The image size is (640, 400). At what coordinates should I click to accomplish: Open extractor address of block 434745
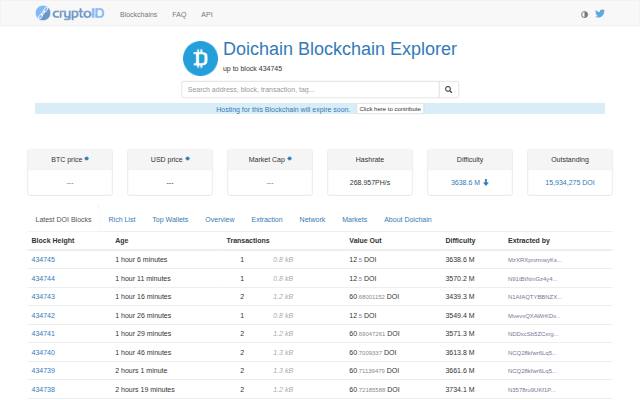pyautogui.click(x=534, y=260)
